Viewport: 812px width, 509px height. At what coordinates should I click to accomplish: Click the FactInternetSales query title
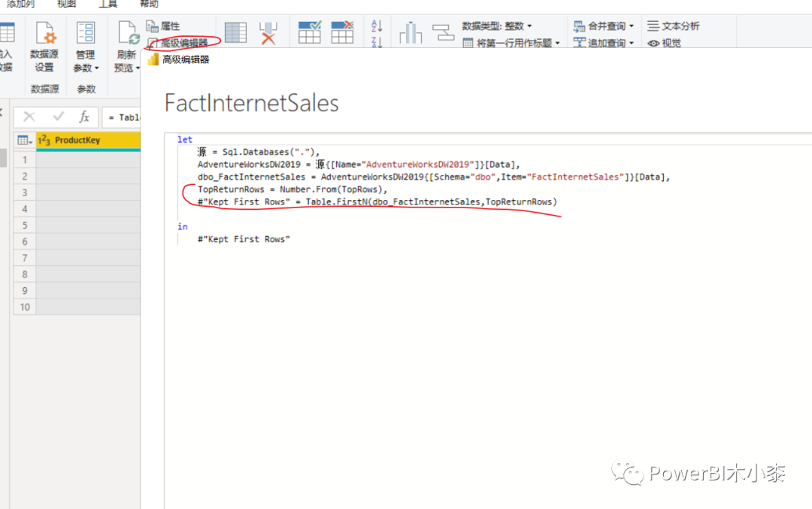pyautogui.click(x=252, y=103)
